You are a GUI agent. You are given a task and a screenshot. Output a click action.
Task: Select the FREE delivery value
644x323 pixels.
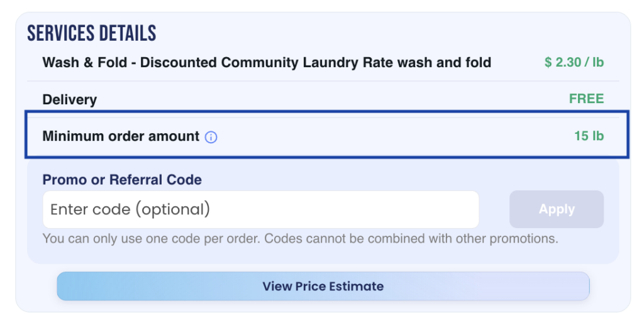pyautogui.click(x=586, y=99)
